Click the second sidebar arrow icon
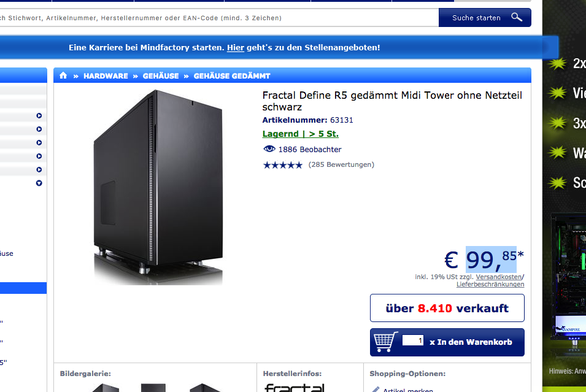 39,129
